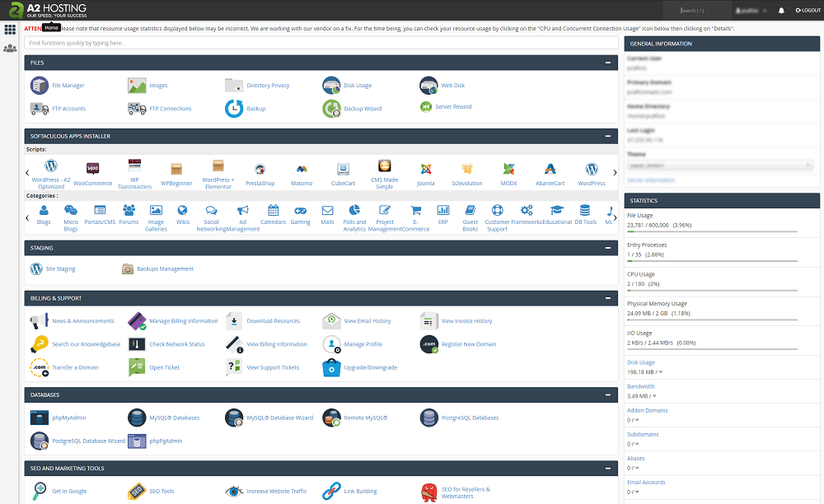824x504 pixels.
Task: Click Home grid icon in sidebar
Action: pos(10,30)
